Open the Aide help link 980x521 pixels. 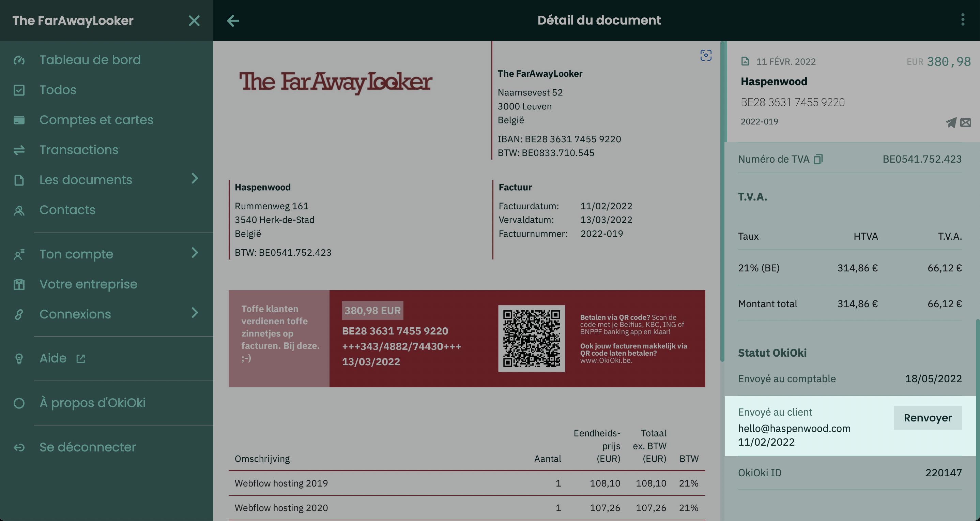(x=53, y=358)
